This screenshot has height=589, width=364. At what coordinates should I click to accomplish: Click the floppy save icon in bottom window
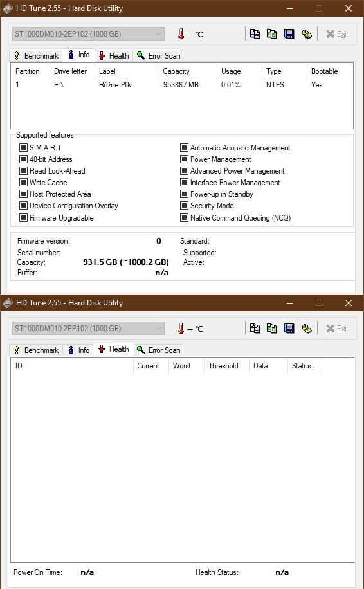(x=289, y=329)
